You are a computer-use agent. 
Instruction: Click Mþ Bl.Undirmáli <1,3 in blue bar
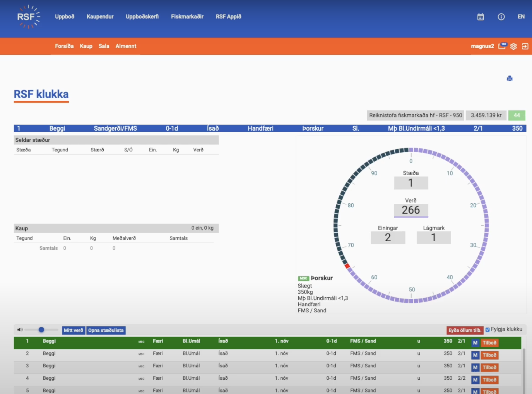(x=416, y=128)
